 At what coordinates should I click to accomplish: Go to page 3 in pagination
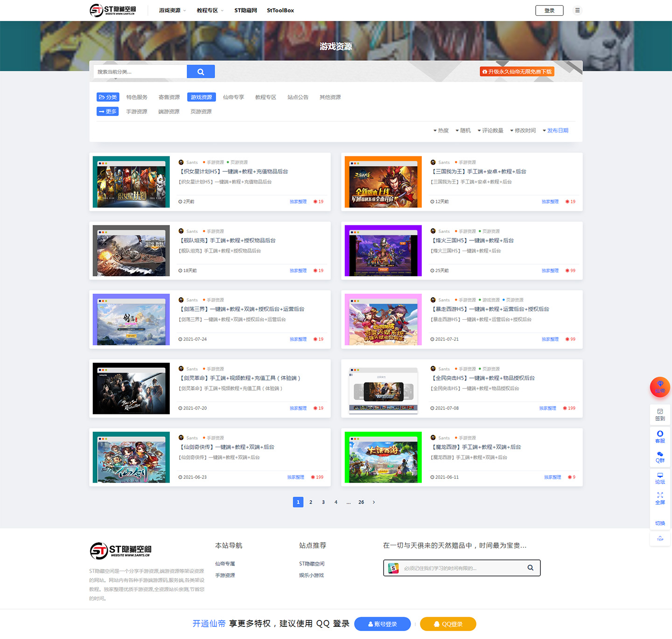click(323, 502)
